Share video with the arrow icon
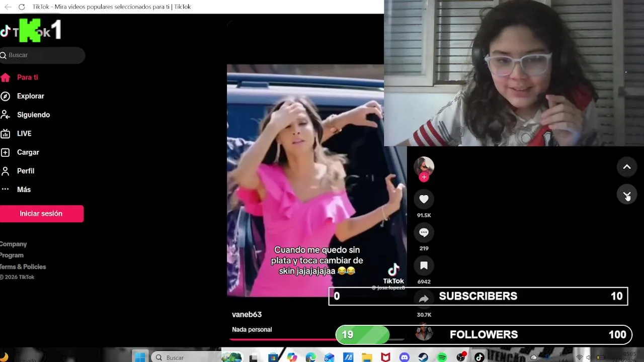644x362 pixels. click(x=424, y=299)
